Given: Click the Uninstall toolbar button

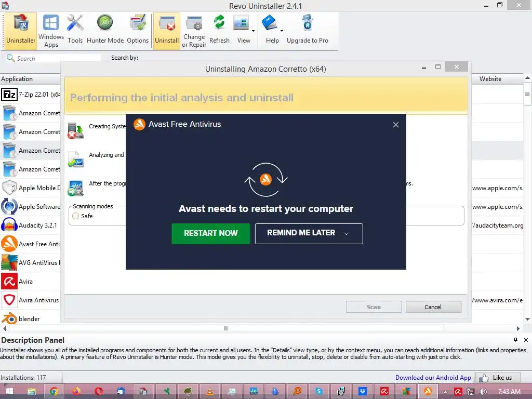Looking at the screenshot, I should 167,31.
